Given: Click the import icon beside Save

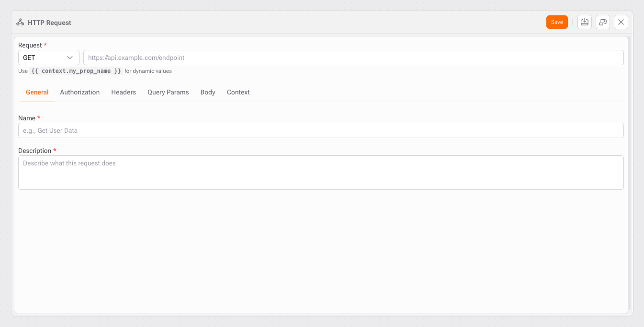Looking at the screenshot, I should coord(584,22).
